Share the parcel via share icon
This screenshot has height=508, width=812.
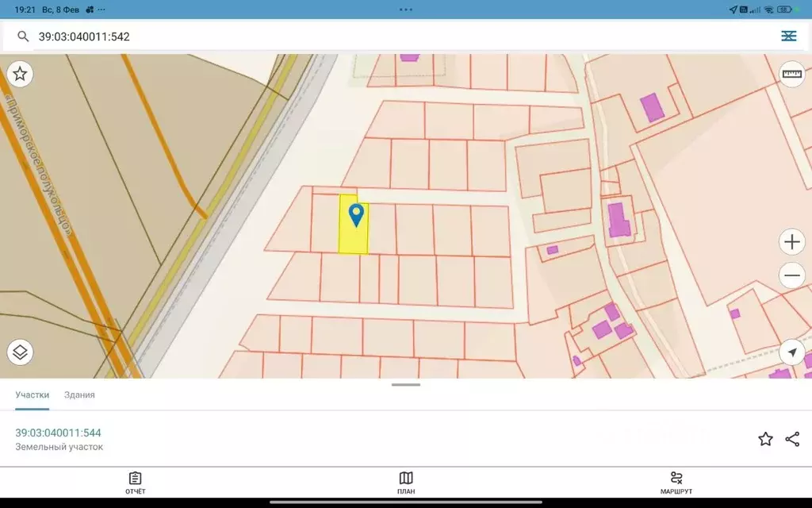click(x=792, y=439)
